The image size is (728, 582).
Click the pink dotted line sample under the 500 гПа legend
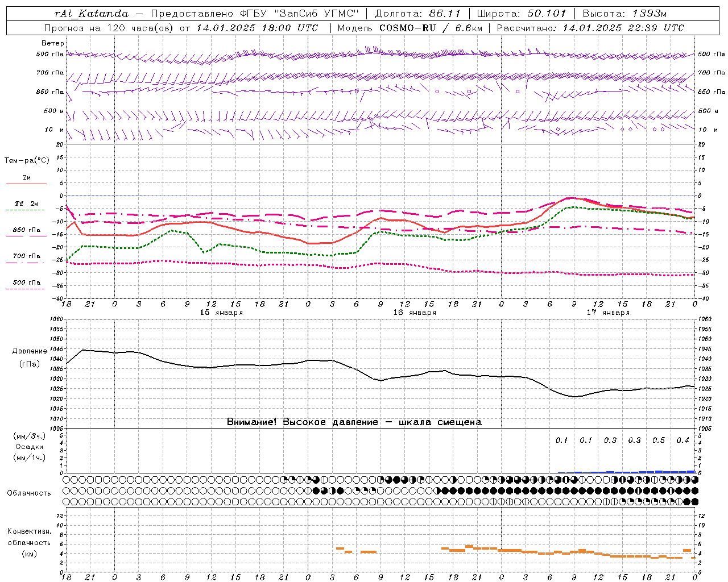pyautogui.click(x=25, y=289)
